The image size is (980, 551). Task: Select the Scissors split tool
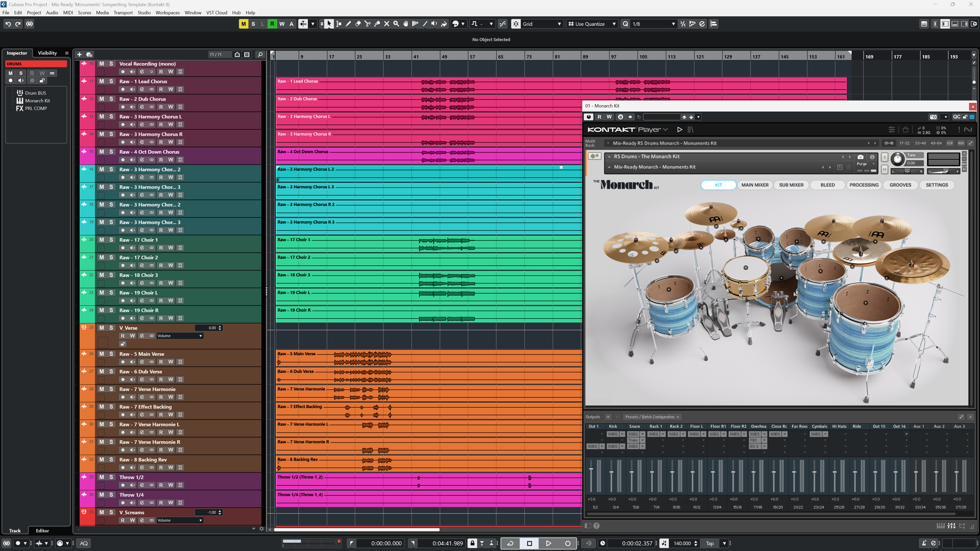tap(368, 23)
